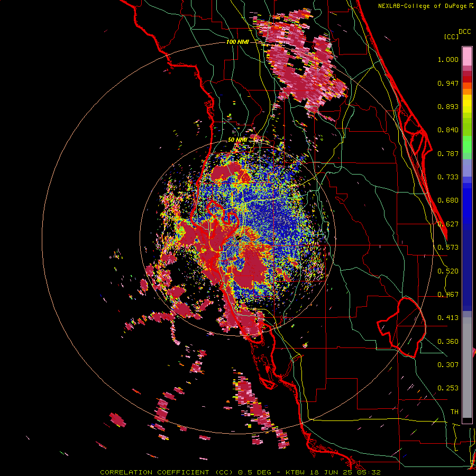Click the DCC label above the color scale
The width and height of the screenshot is (476, 476).
click(x=464, y=32)
